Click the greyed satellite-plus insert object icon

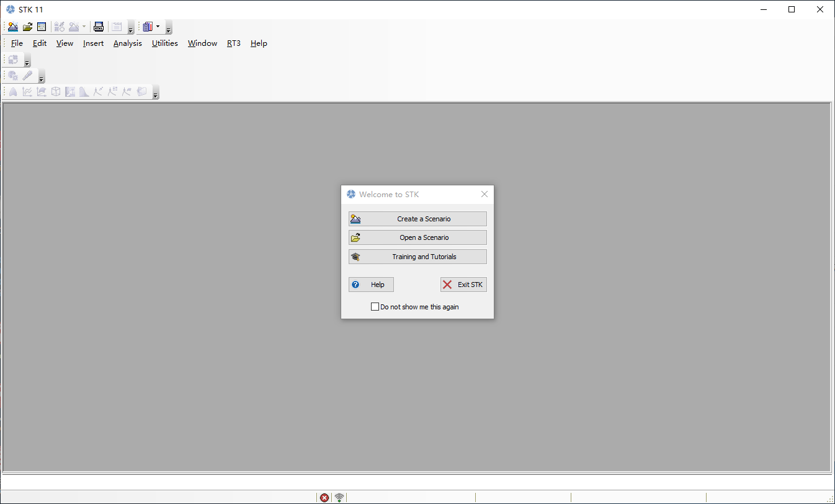pyautogui.click(x=60, y=27)
